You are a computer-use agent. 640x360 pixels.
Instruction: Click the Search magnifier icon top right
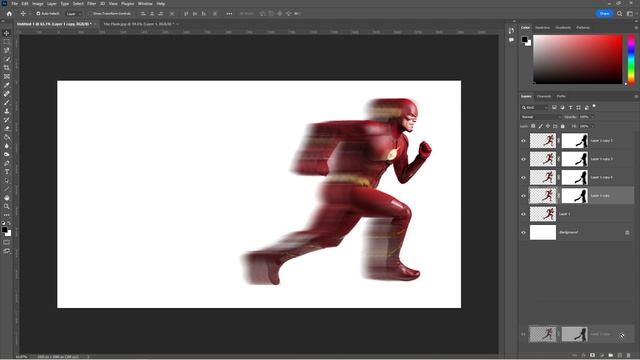point(620,13)
